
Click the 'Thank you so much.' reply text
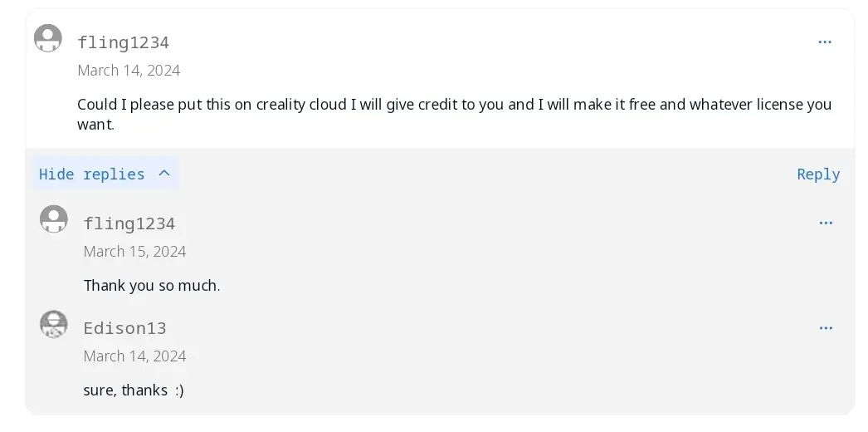[152, 286]
